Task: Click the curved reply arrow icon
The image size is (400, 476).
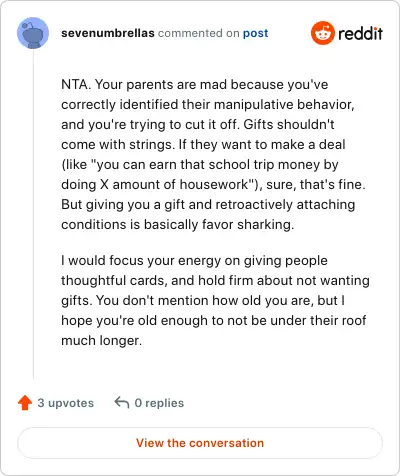Action: tap(122, 402)
